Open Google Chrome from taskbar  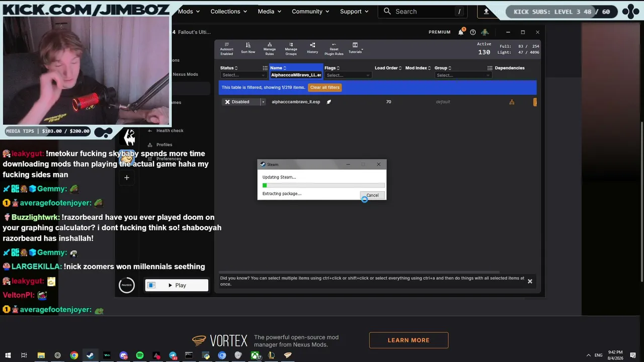[x=74, y=355]
